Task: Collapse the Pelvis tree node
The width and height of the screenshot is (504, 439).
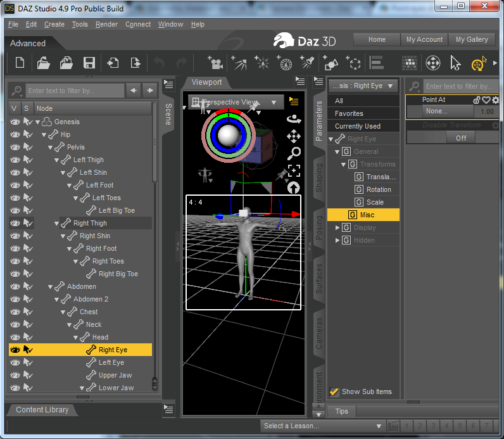Action: tap(50, 148)
